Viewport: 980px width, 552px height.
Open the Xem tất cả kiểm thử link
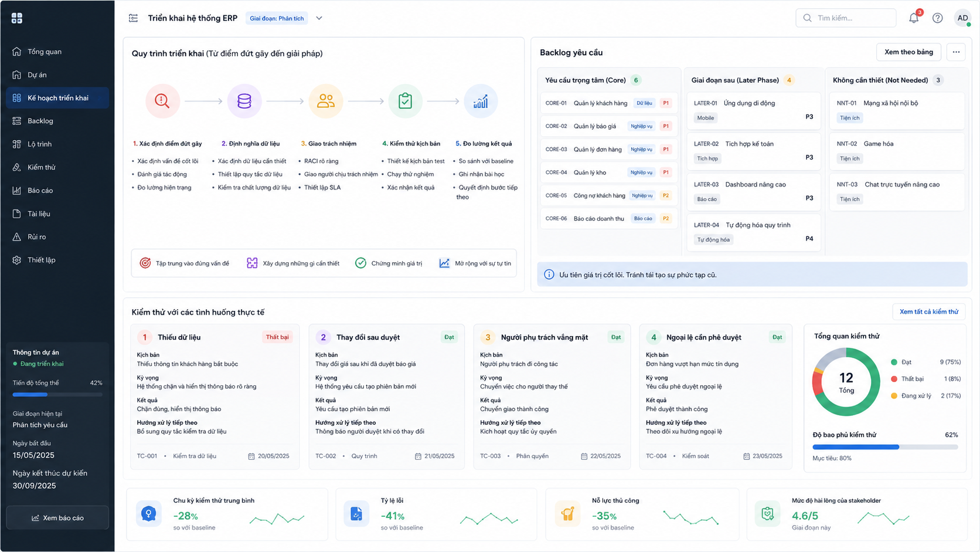tap(929, 311)
